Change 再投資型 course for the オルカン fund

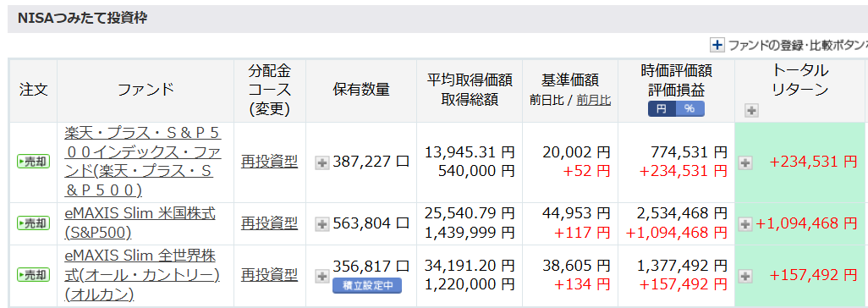point(269,275)
